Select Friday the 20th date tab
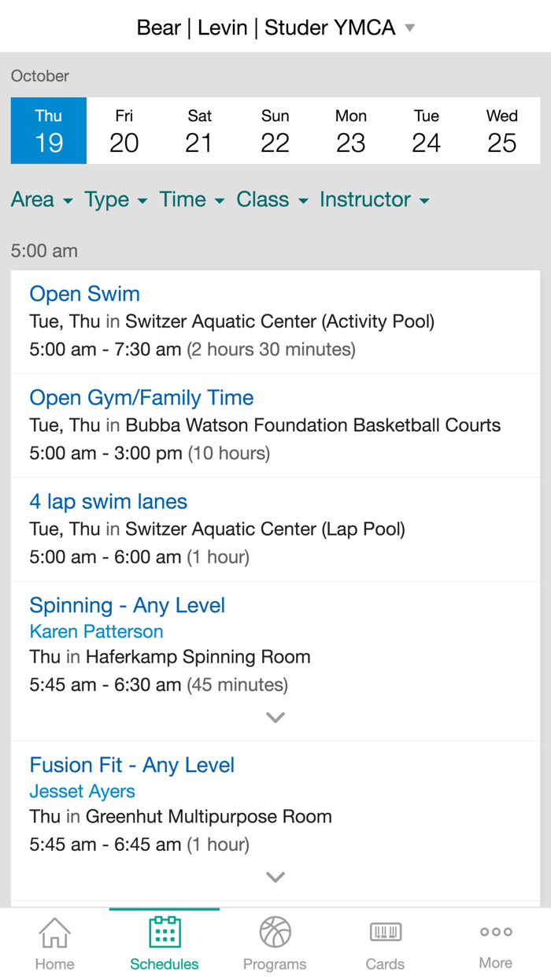This screenshot has height=980, width=551. click(124, 131)
